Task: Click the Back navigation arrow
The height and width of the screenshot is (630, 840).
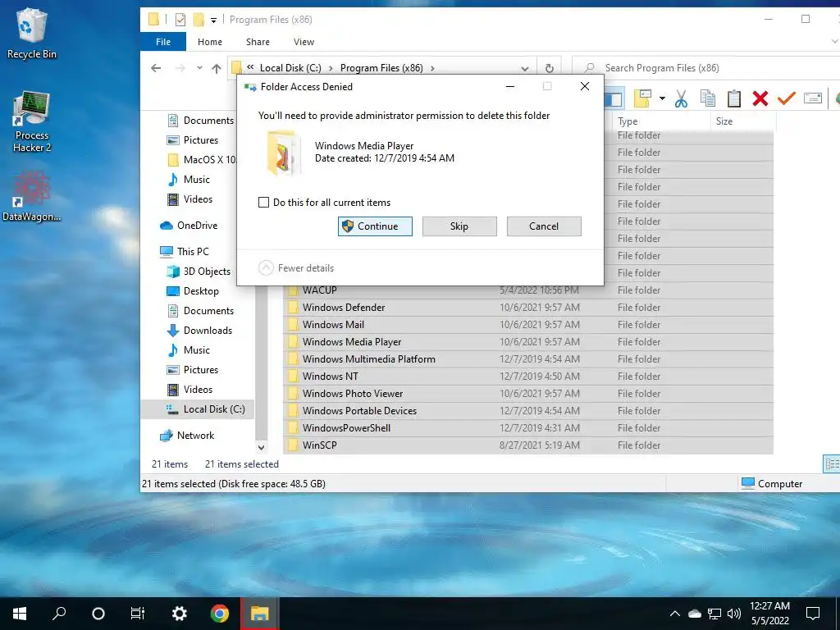Action: (x=156, y=68)
